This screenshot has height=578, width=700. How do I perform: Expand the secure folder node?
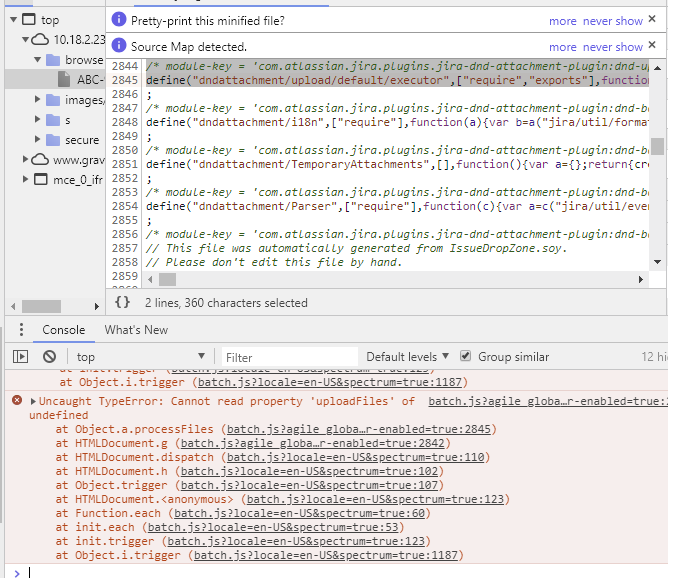coord(38,139)
